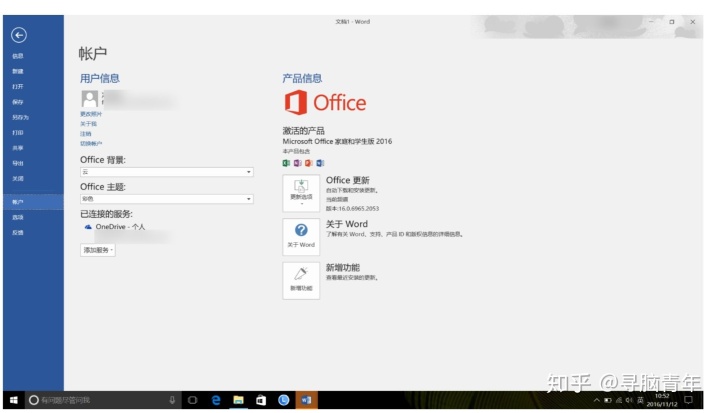This screenshot has width=720, height=413.
Task: Open the 添加服务 dropdown button
Action: 98,250
